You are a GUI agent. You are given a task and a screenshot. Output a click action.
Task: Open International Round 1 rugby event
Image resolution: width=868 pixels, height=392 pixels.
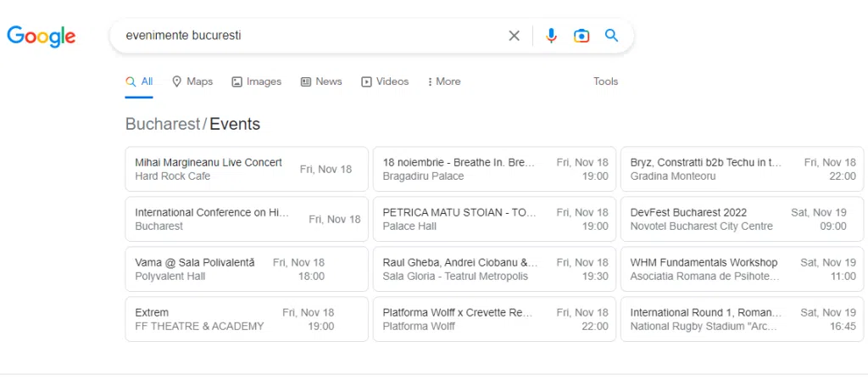(x=742, y=319)
